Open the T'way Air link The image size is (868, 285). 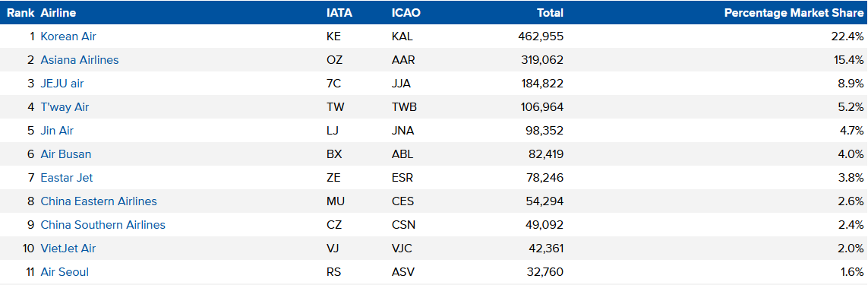[65, 108]
